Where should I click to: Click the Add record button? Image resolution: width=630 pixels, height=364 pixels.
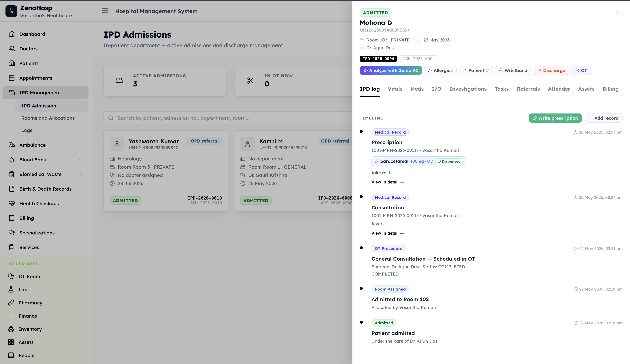[603, 118]
